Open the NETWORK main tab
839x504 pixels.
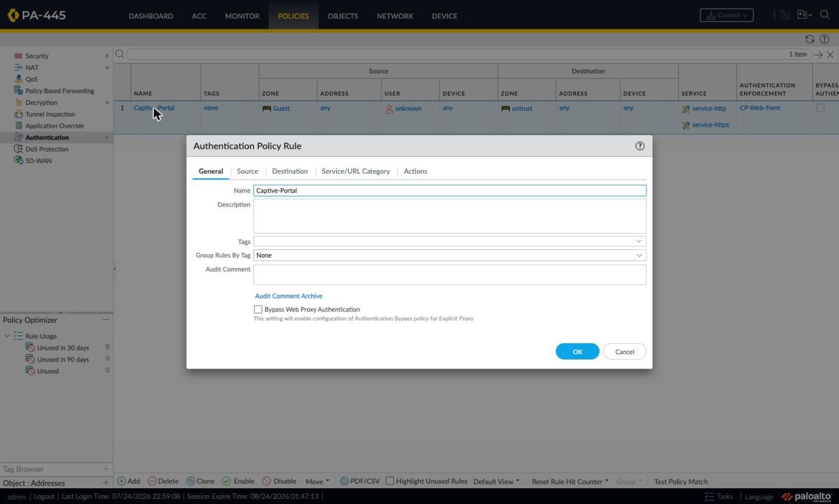(395, 16)
